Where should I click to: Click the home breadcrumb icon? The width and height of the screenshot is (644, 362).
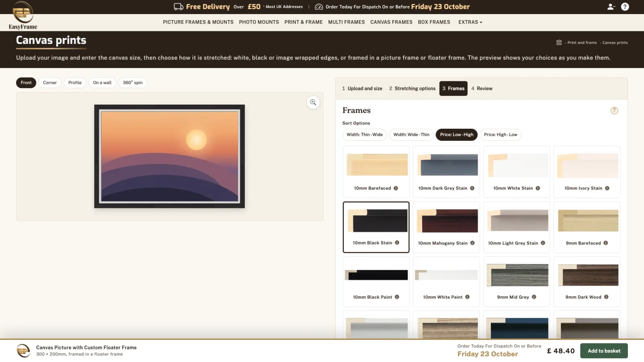click(559, 43)
